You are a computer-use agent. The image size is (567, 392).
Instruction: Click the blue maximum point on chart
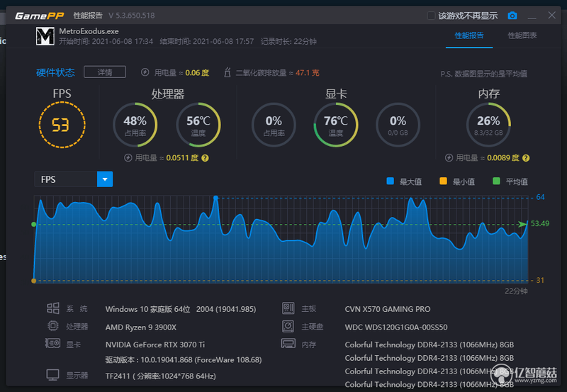point(215,198)
